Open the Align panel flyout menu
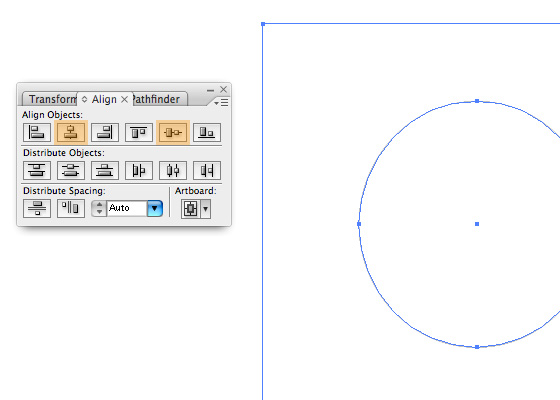Viewport: 560px width, 400px height. (x=221, y=103)
